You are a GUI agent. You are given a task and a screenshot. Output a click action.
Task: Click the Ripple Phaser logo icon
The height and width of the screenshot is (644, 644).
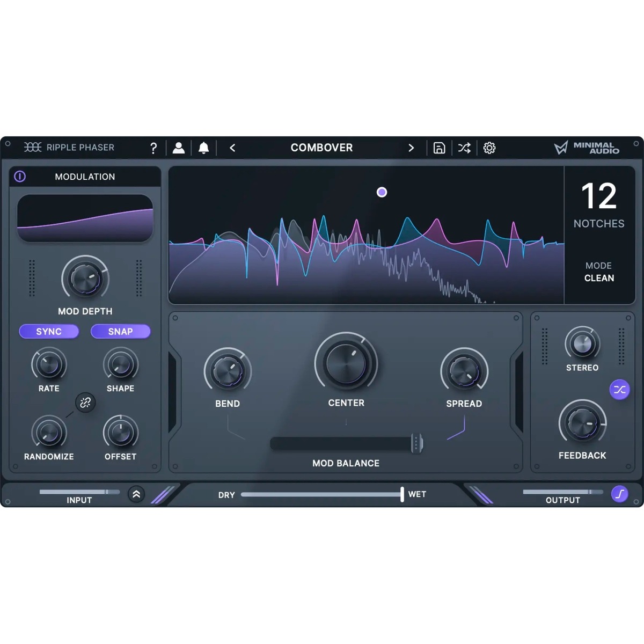(x=33, y=147)
